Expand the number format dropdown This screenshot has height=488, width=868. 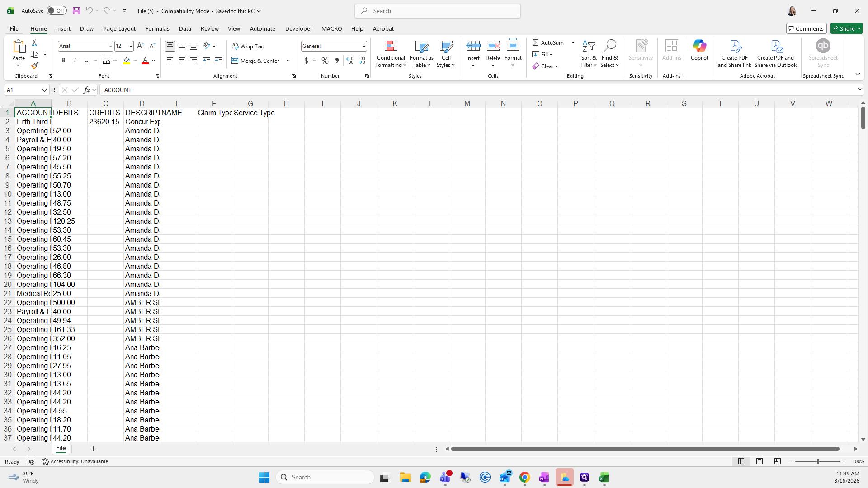tap(364, 46)
